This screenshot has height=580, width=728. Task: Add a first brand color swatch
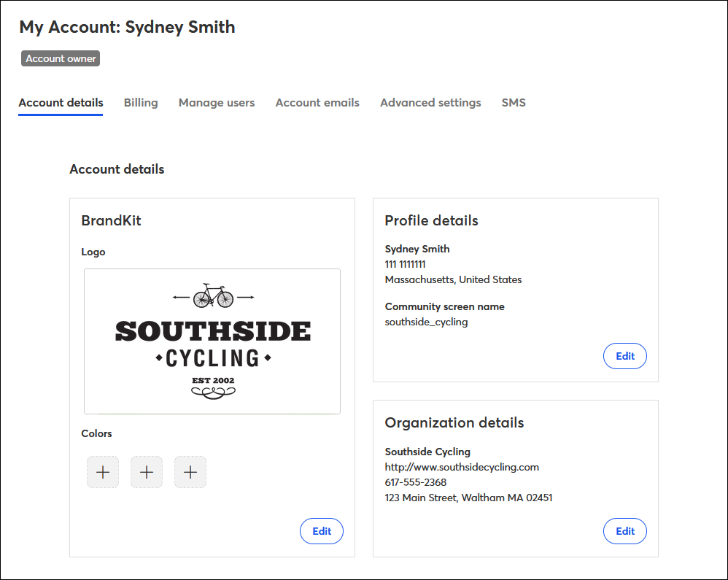pos(102,472)
